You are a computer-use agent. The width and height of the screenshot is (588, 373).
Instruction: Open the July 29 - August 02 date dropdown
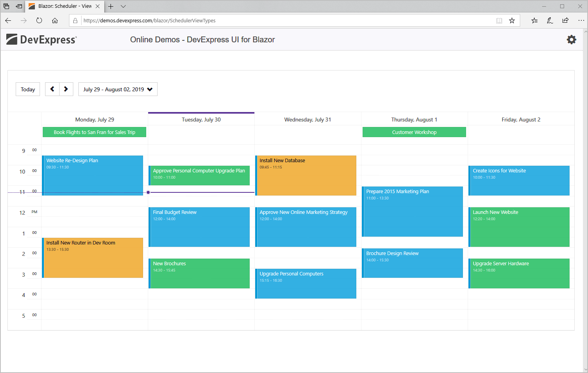118,89
